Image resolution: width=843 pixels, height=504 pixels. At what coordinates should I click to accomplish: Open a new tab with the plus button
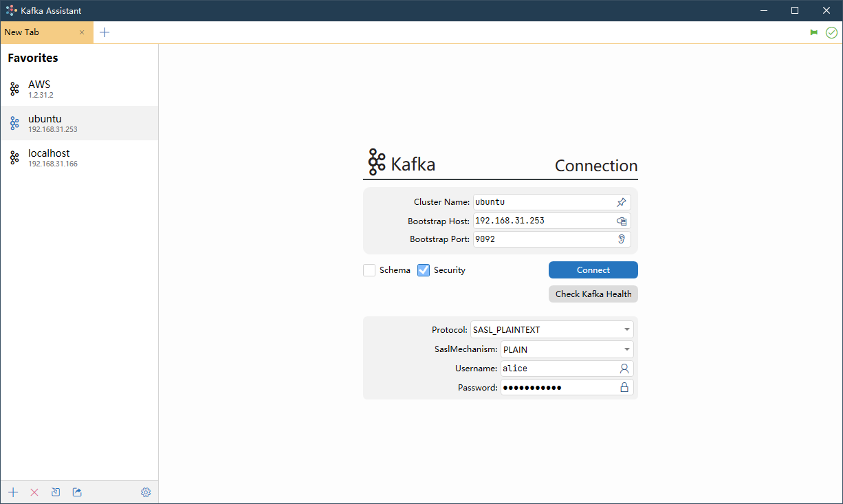pos(105,32)
